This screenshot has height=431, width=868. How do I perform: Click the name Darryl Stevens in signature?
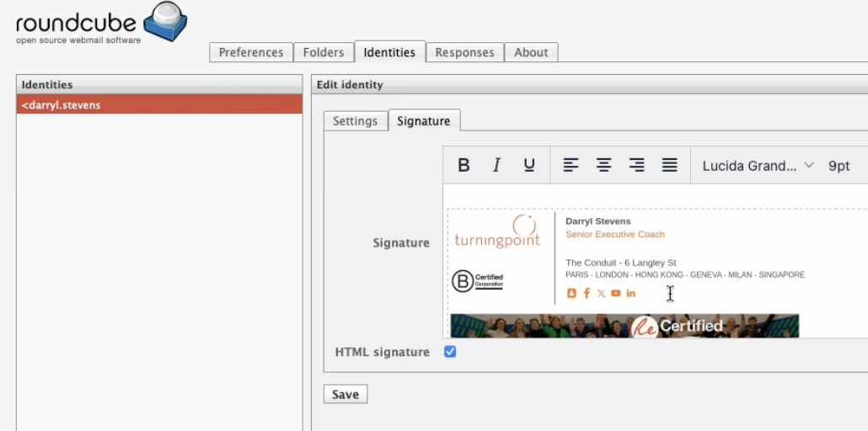[x=597, y=221]
